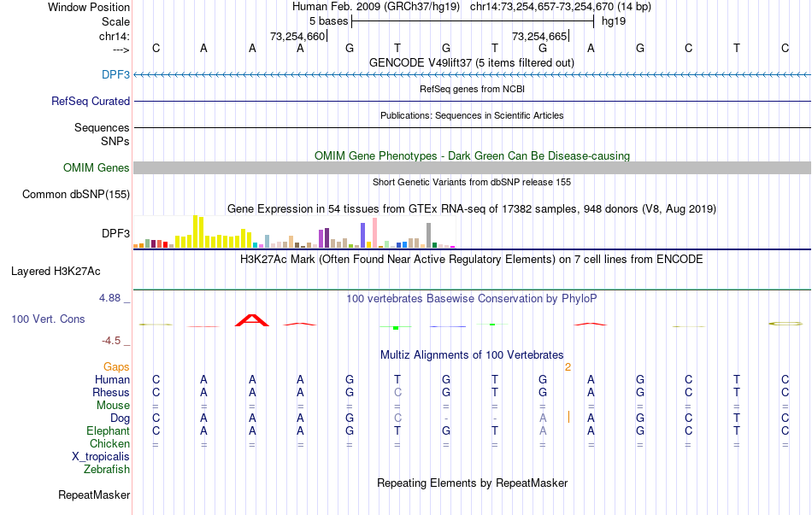Click the Elephant species label

point(108,431)
